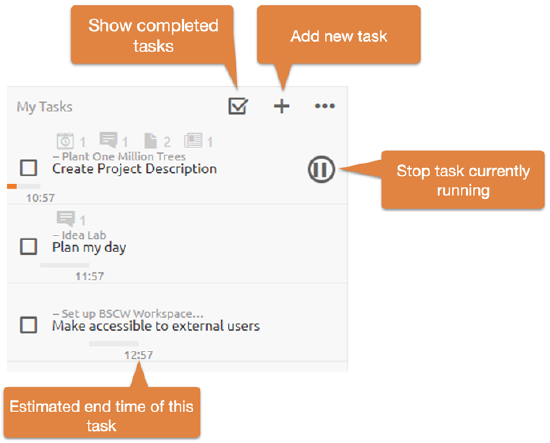Open appointments icon on Create Project Description

point(65,141)
